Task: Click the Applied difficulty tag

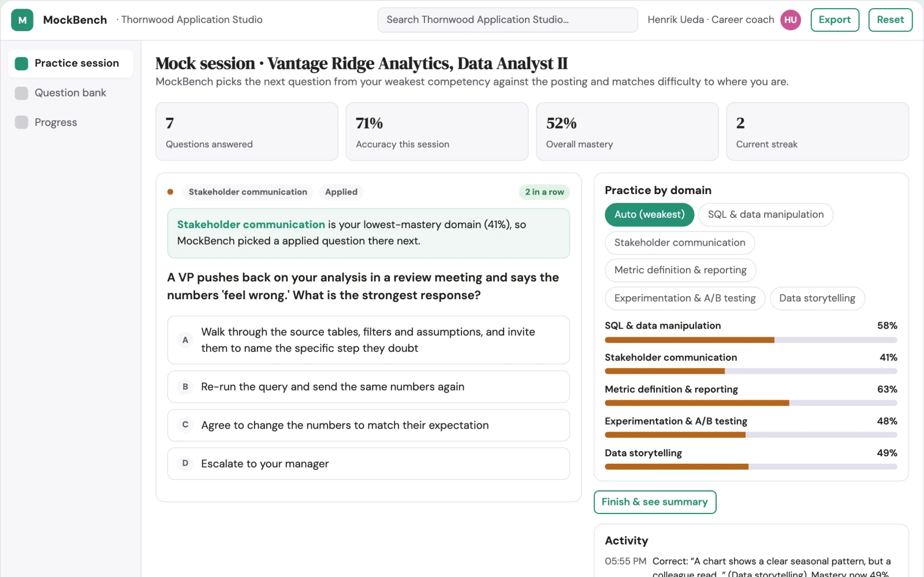Action: click(x=341, y=192)
